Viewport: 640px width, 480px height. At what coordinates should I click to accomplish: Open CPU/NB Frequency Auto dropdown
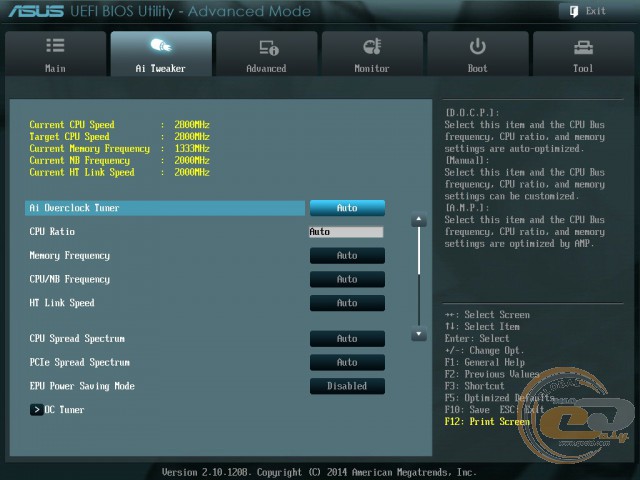[x=347, y=279]
